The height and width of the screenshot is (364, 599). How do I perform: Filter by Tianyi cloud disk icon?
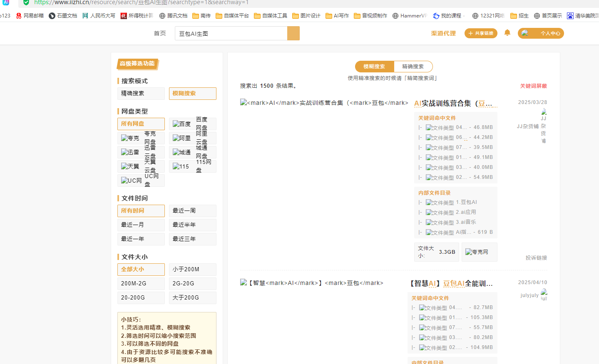click(x=130, y=166)
